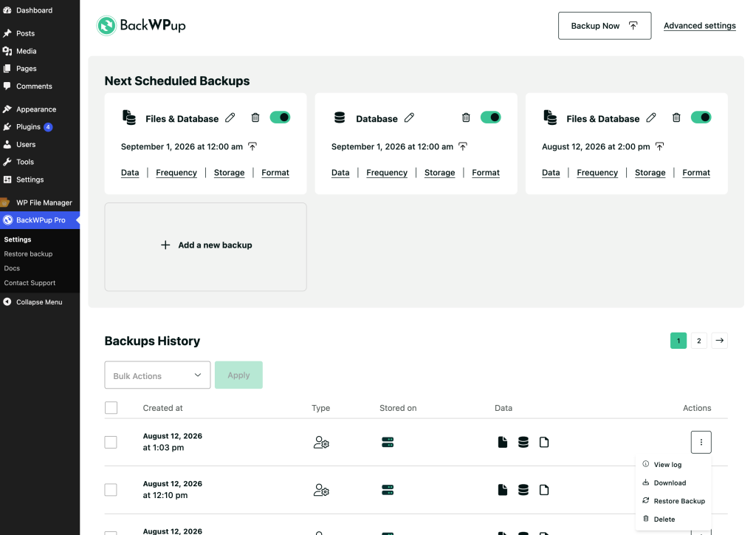The width and height of the screenshot is (756, 535).
Task: Delete the first Files & Database scheduled backup
Action: click(x=255, y=117)
